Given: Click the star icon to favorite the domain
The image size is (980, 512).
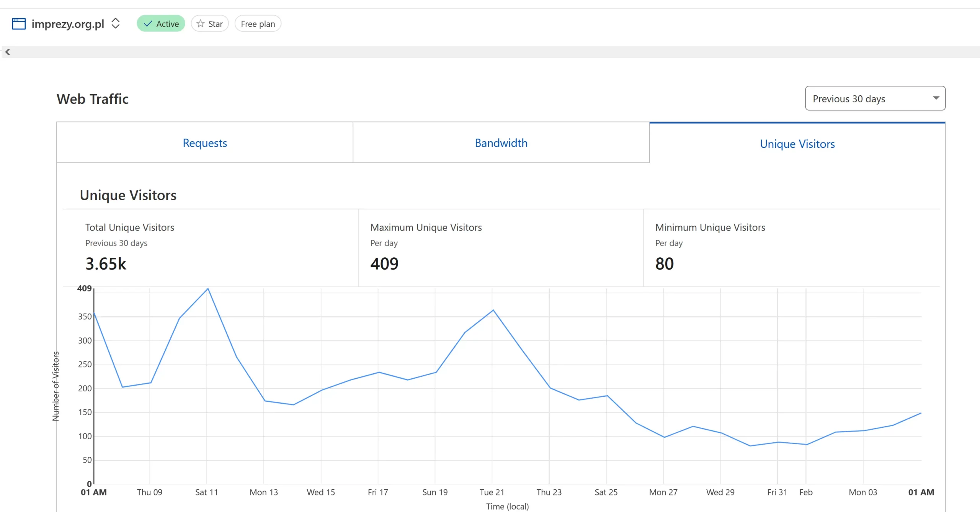Looking at the screenshot, I should [200, 24].
